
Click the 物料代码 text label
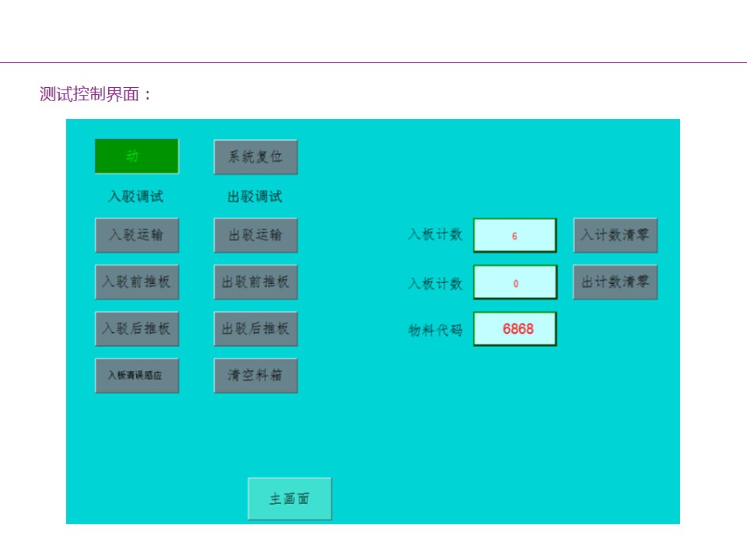pyautogui.click(x=436, y=330)
